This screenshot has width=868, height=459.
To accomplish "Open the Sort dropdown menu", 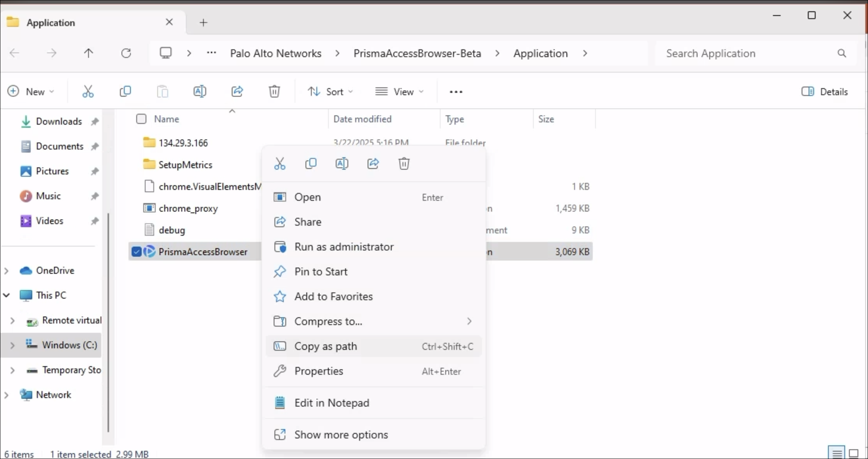I will pyautogui.click(x=330, y=92).
